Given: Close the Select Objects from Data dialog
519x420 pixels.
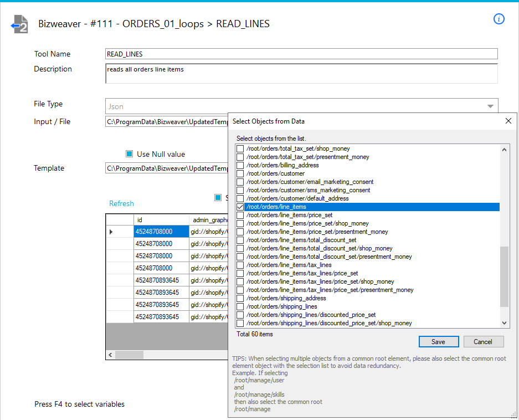Looking at the screenshot, I should coord(508,121).
